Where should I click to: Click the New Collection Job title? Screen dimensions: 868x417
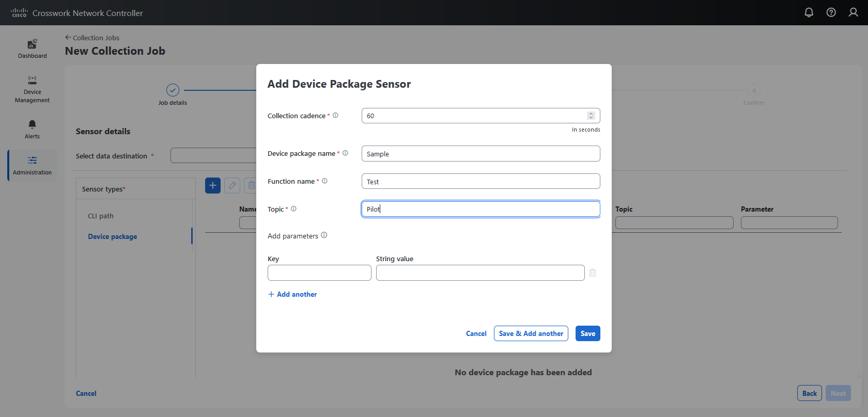(115, 51)
